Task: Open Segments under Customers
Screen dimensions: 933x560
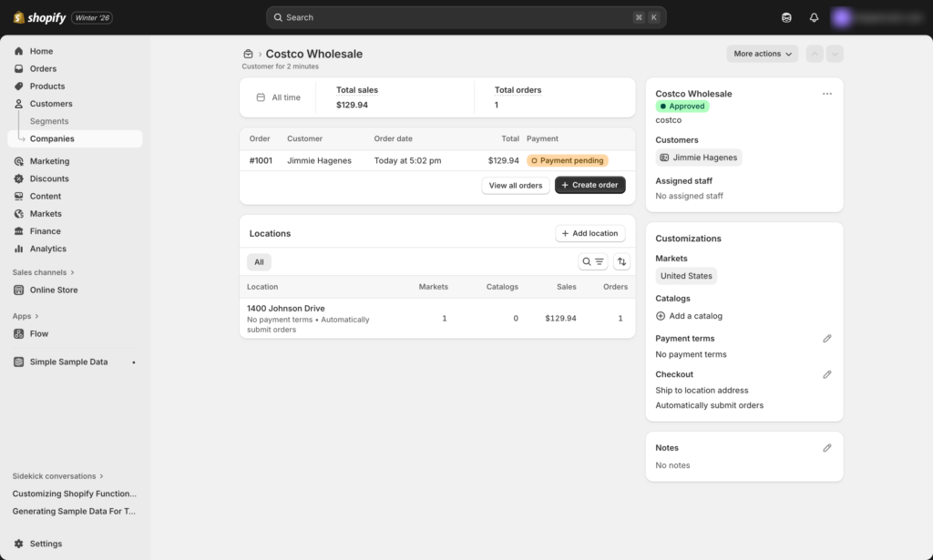Action: click(75, 121)
